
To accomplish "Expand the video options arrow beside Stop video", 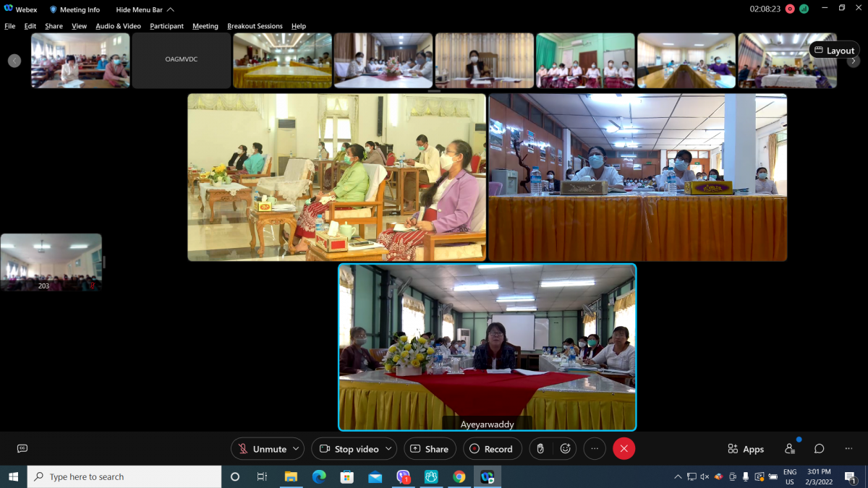I will tap(388, 449).
